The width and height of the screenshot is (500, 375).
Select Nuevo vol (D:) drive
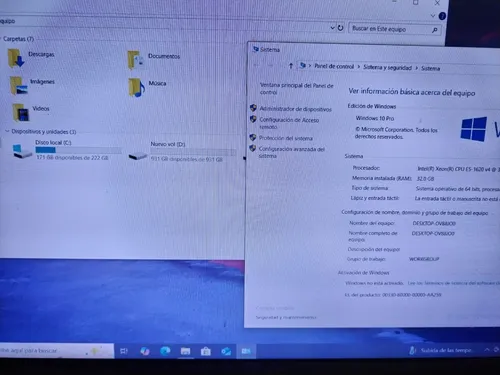tap(182, 152)
